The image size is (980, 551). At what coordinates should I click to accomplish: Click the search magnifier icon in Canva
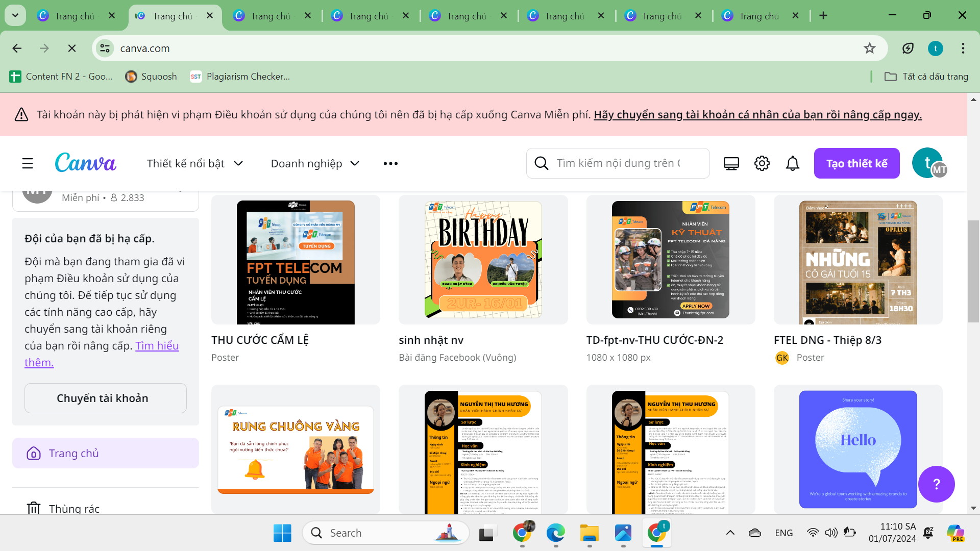(542, 163)
